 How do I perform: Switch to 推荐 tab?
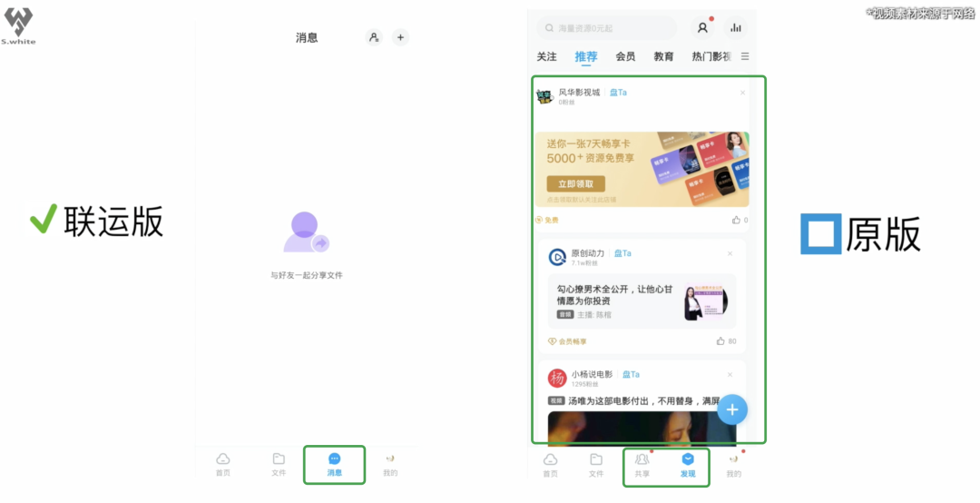(x=586, y=56)
